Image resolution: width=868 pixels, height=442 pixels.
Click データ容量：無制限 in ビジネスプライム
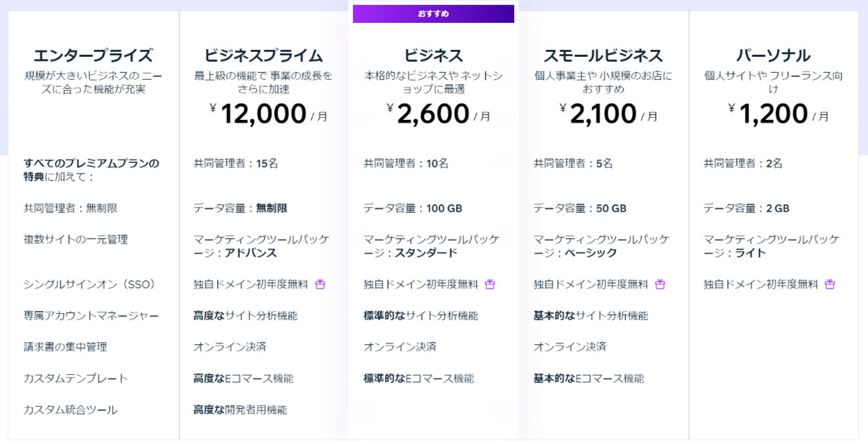pos(240,208)
